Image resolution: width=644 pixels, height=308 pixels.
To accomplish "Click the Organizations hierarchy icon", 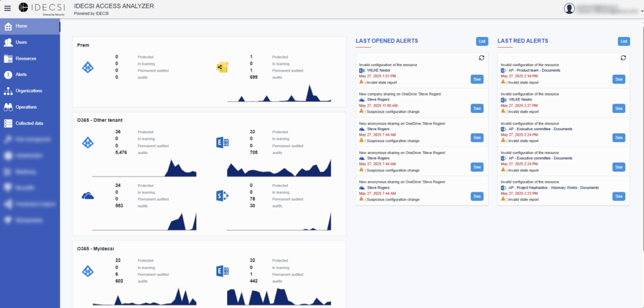I will (x=8, y=91).
